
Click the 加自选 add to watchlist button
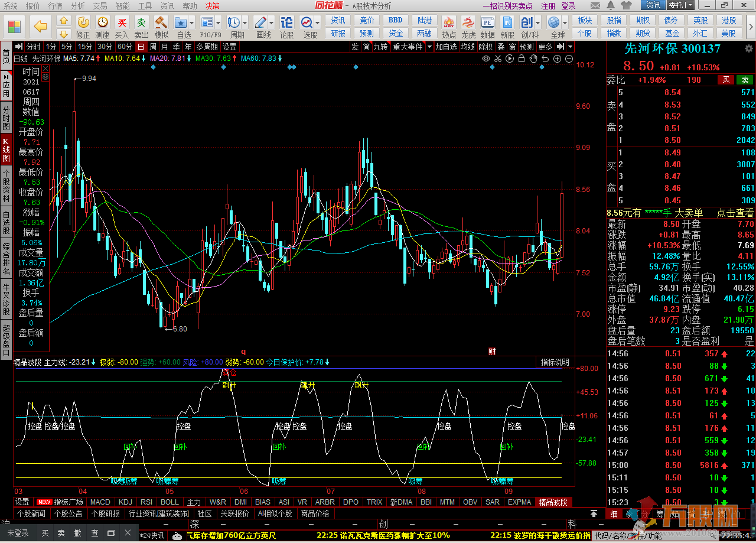point(446,47)
